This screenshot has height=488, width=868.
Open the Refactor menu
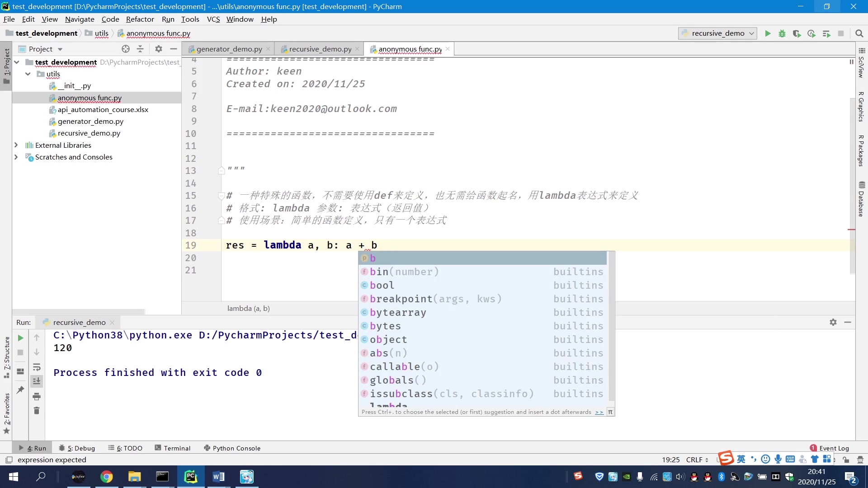coord(140,19)
